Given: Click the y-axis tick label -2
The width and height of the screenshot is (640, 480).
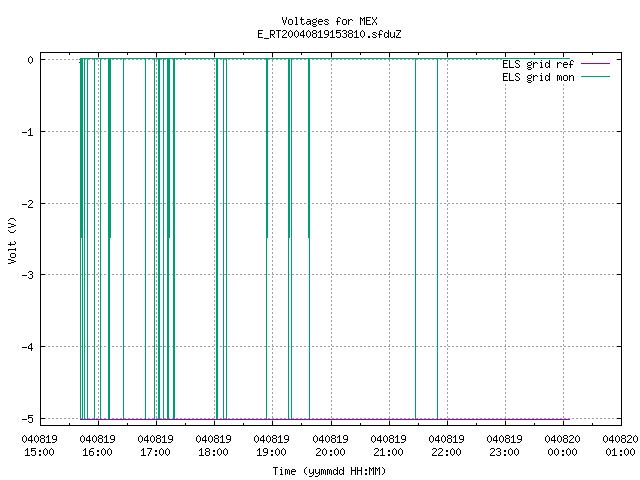Looking at the screenshot, I should point(28,204).
